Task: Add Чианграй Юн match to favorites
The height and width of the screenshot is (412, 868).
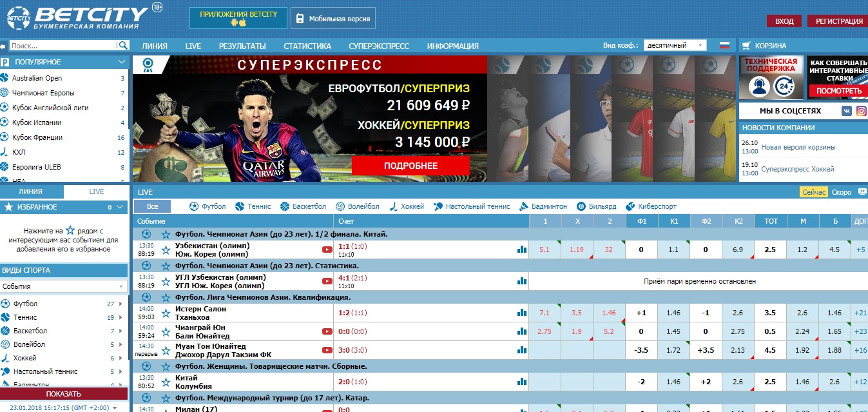Action: click(x=166, y=331)
